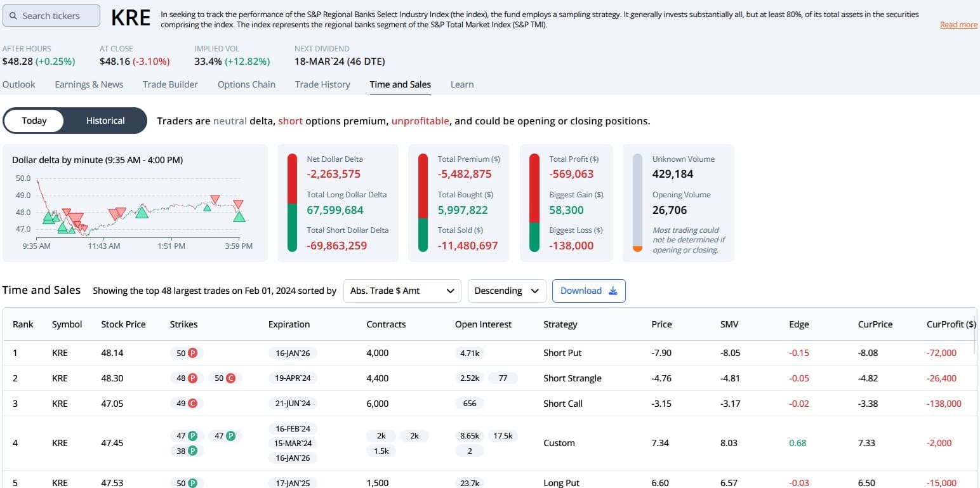
Task: Click the download arrow icon
Action: coord(612,291)
